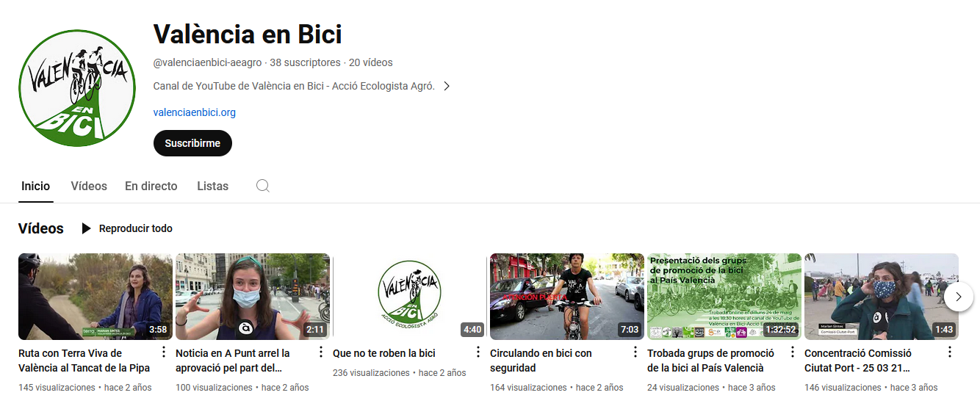Image resolution: width=980 pixels, height=409 pixels.
Task: Click the 236 visualizaciones text
Action: pyautogui.click(x=372, y=373)
